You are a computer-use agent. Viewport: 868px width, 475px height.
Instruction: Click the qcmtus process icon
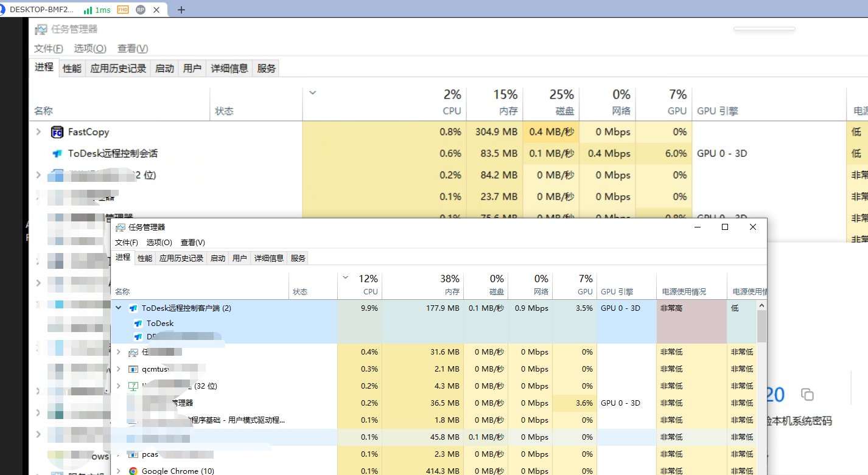point(133,369)
